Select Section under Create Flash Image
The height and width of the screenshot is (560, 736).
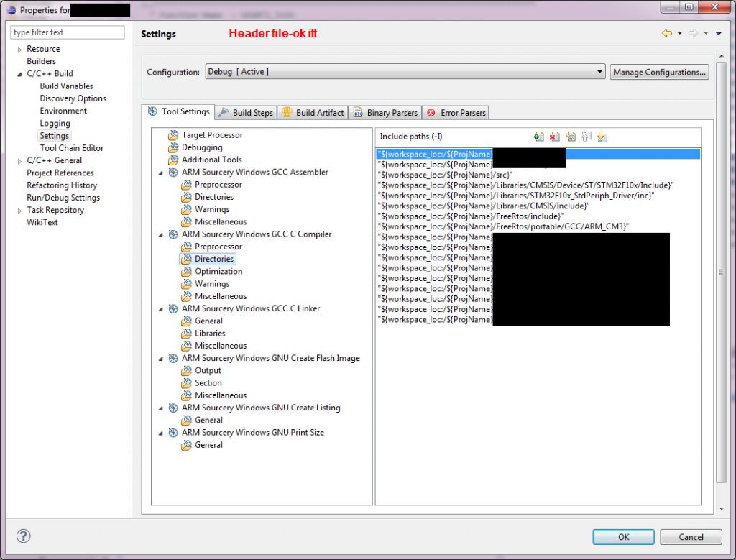(x=208, y=383)
